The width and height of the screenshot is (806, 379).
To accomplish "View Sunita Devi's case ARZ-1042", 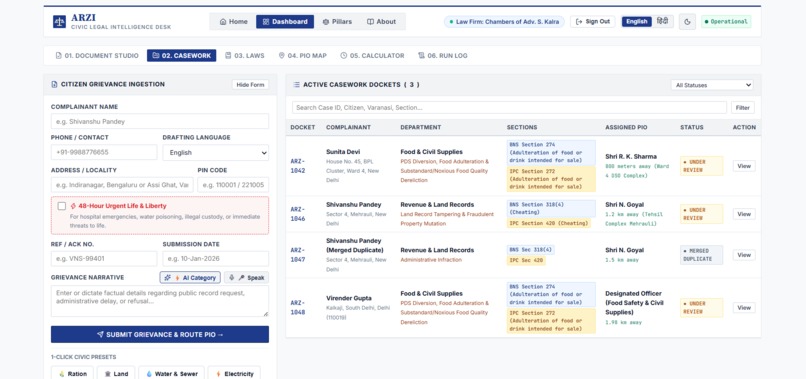I will [x=744, y=166].
